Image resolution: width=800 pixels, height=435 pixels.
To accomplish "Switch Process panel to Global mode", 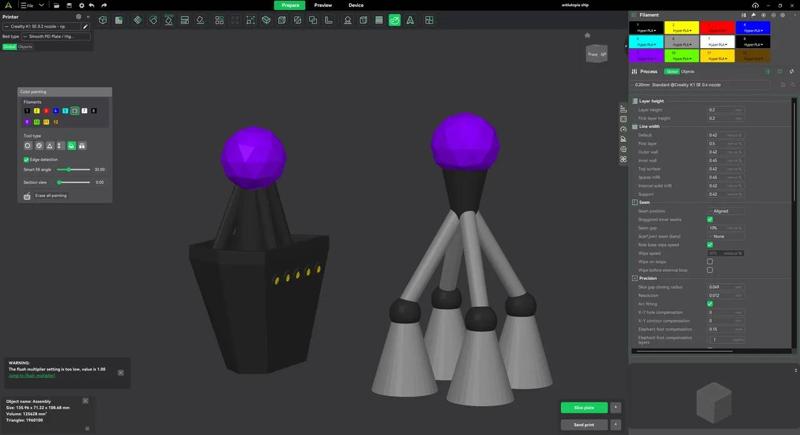I will coord(672,72).
